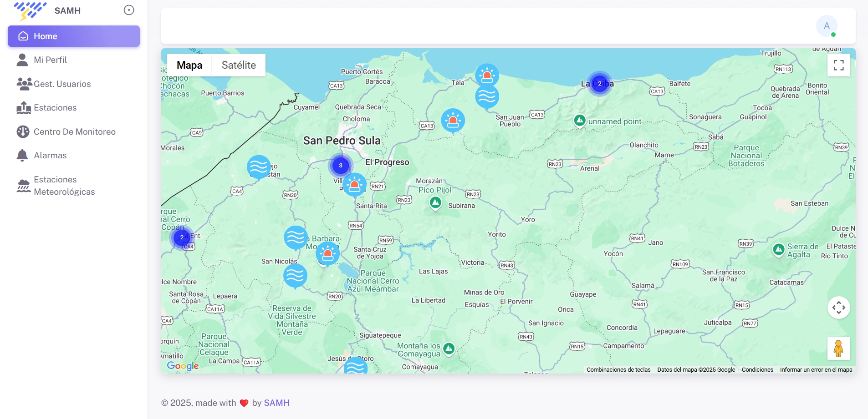
Task: Select the Mapa tab
Action: click(189, 65)
